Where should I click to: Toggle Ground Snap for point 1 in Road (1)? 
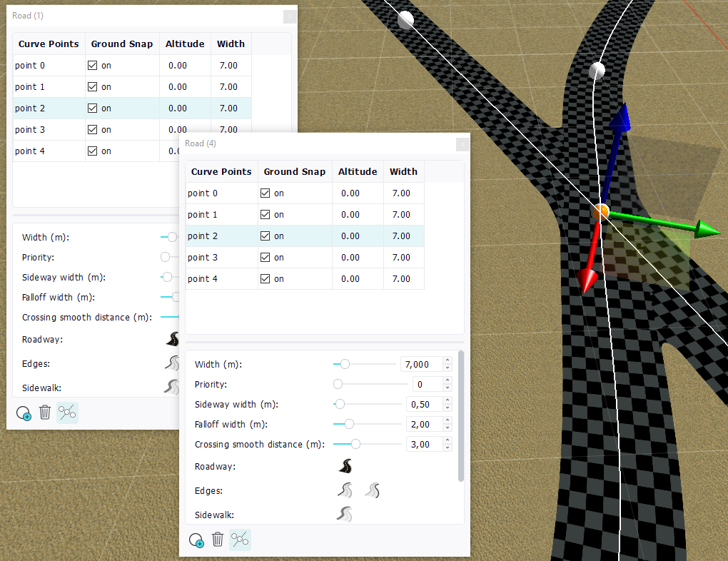(x=92, y=87)
